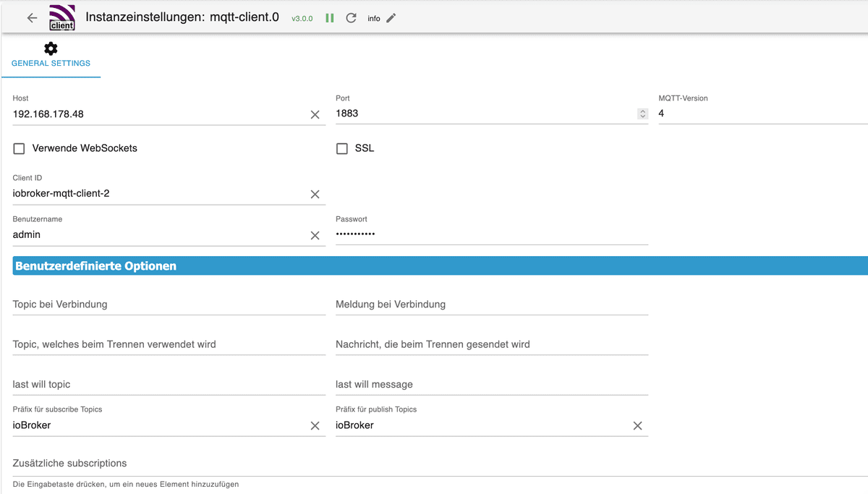Switch to the GENERAL SETTINGS tab
868x494 pixels.
(x=51, y=63)
